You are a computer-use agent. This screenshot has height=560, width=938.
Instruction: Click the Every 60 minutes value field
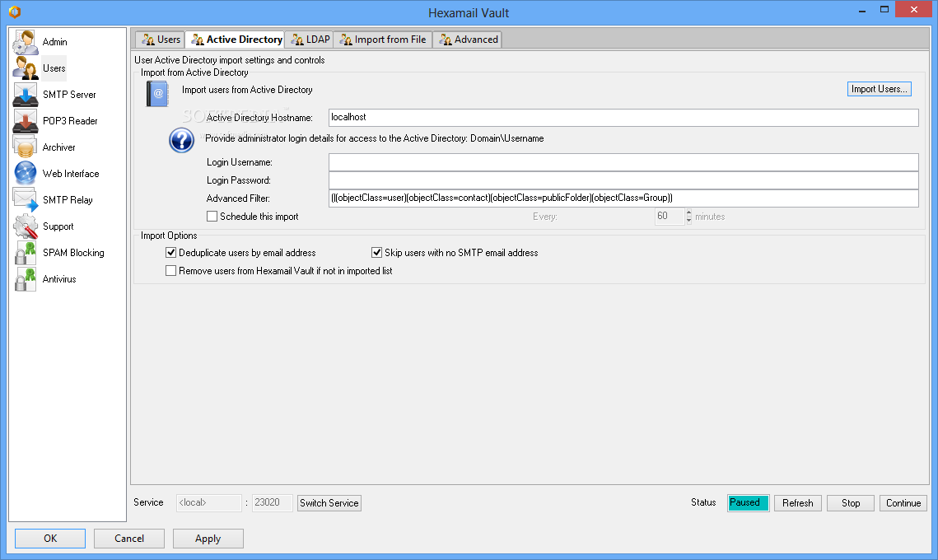670,217
